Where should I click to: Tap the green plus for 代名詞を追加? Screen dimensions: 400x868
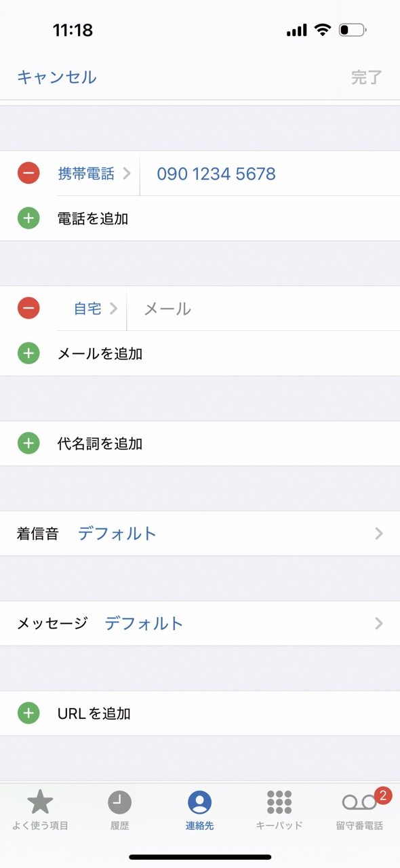[x=28, y=443]
